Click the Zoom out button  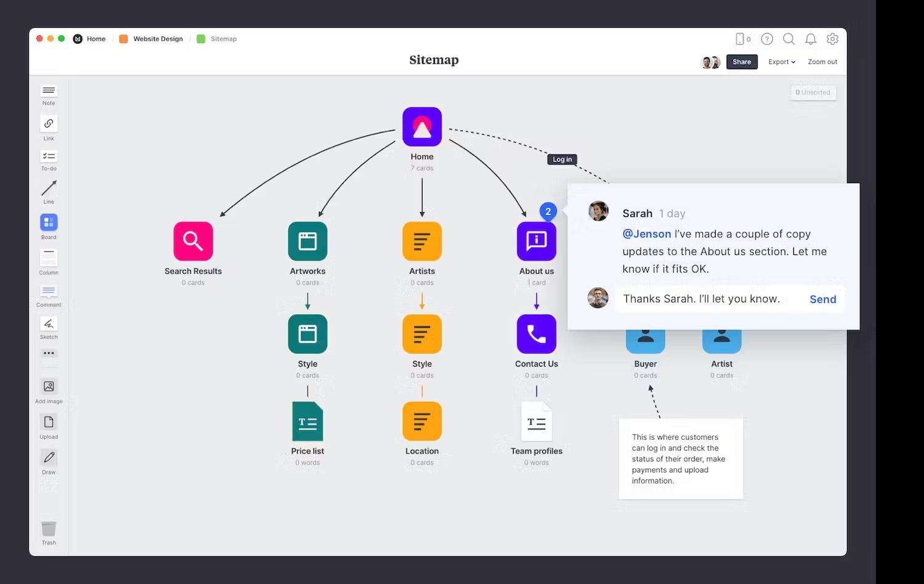[822, 62]
